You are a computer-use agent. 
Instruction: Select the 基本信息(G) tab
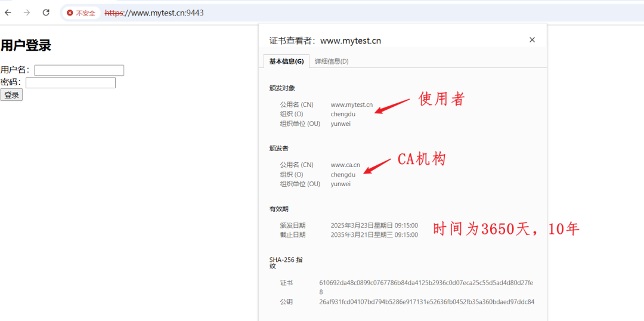[x=286, y=61]
